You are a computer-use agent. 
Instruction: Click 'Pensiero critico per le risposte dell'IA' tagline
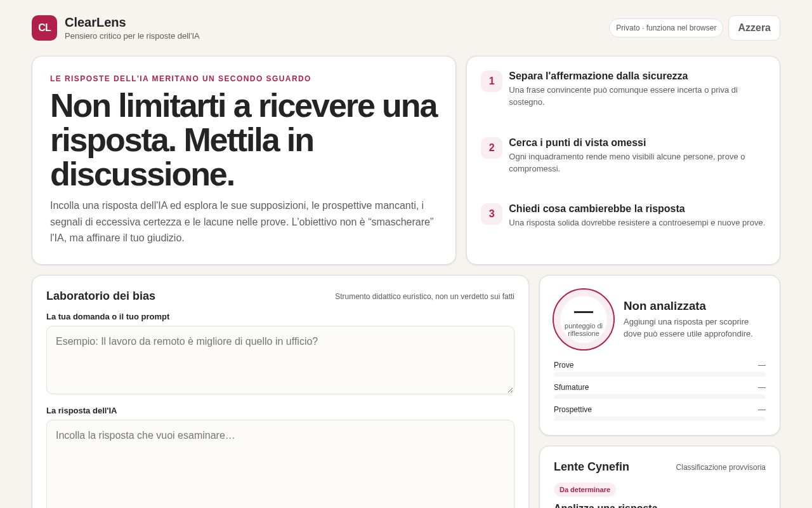(132, 36)
